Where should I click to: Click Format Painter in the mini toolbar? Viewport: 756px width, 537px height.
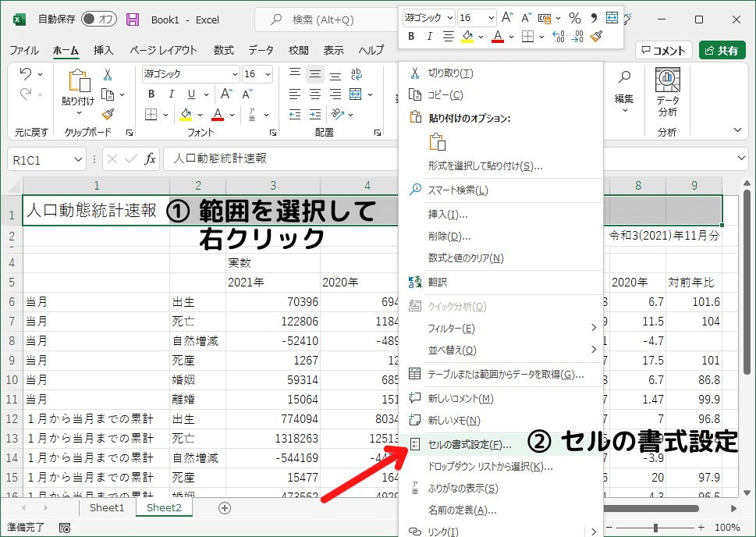pyautogui.click(x=597, y=36)
